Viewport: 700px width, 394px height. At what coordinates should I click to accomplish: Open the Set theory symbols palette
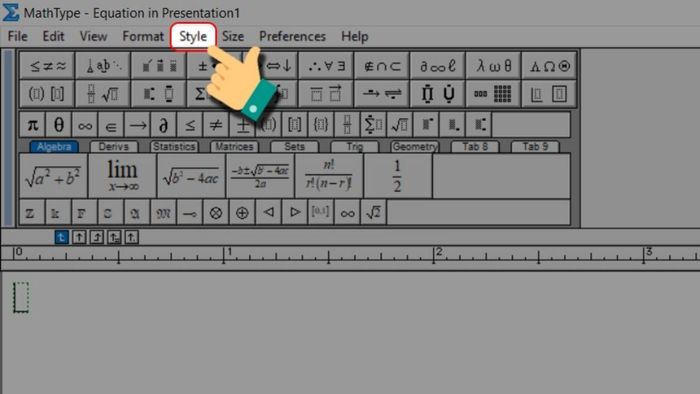(382, 66)
